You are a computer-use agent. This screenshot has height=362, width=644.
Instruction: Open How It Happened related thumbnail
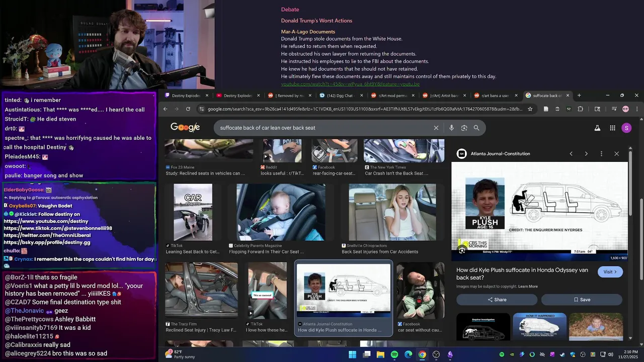click(539, 327)
